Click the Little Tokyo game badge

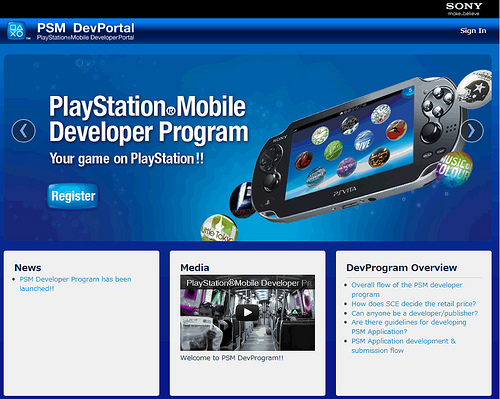(219, 228)
